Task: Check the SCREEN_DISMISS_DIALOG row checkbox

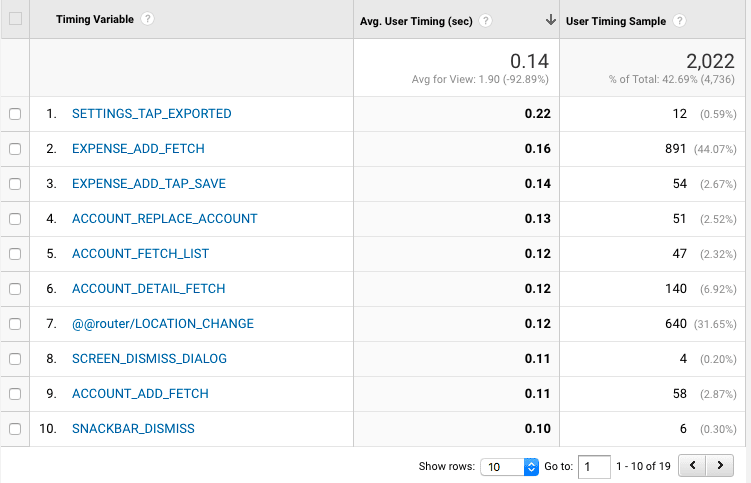Action: pyautogui.click(x=15, y=358)
